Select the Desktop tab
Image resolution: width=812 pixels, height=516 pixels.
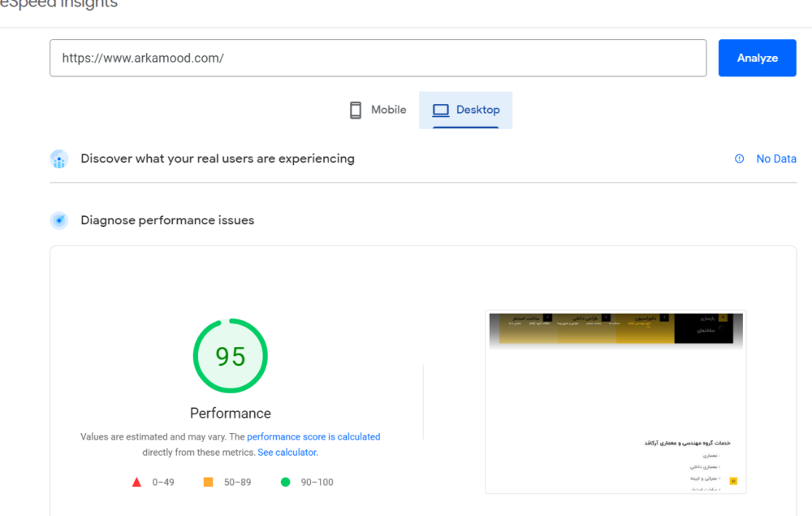point(466,110)
